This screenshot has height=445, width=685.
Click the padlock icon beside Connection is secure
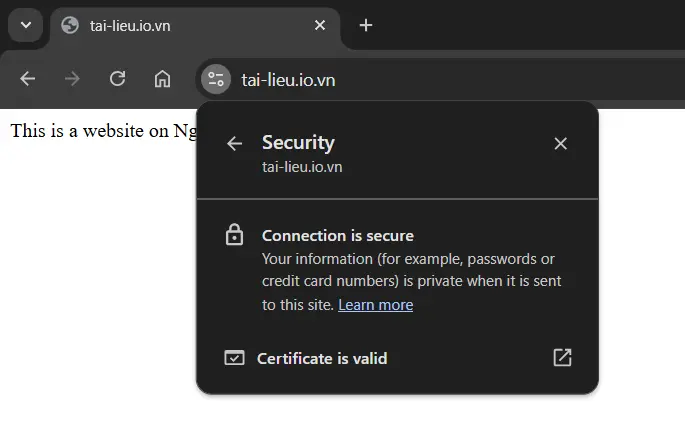pyautogui.click(x=235, y=236)
